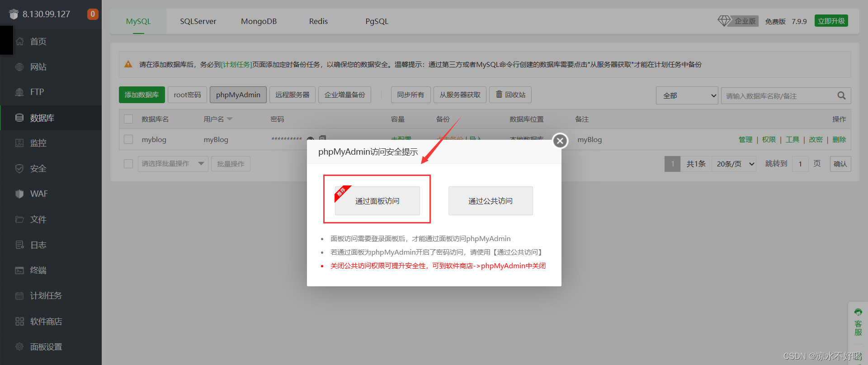Open the orange notification badge showing 0
The image size is (868, 365).
93,14
